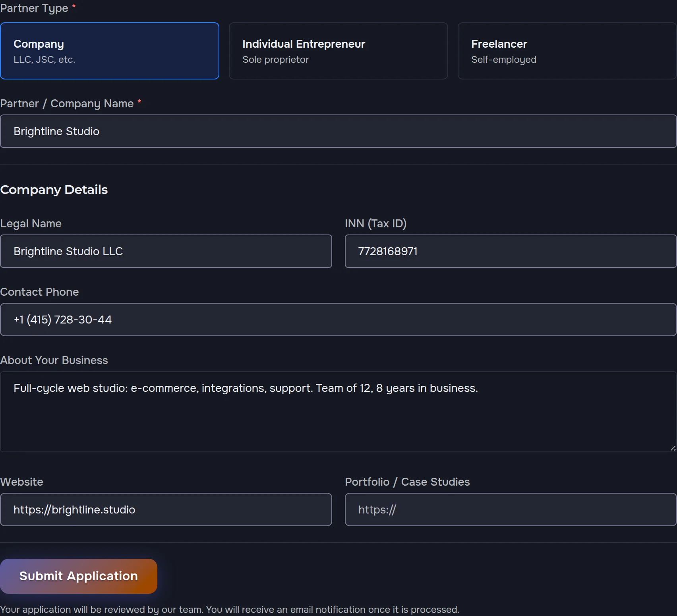This screenshot has height=616, width=677.
Task: Click the Website URL field
Action: (166, 509)
